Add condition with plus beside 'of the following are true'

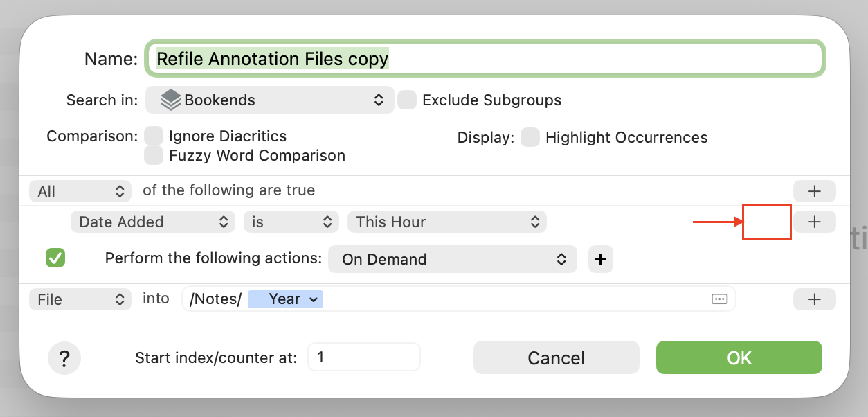(814, 191)
